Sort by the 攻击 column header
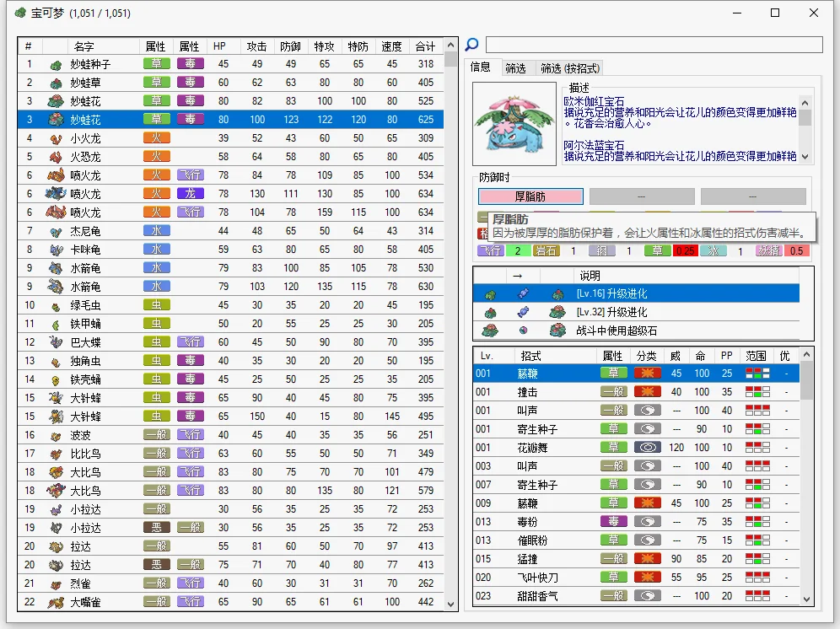 pos(257,46)
